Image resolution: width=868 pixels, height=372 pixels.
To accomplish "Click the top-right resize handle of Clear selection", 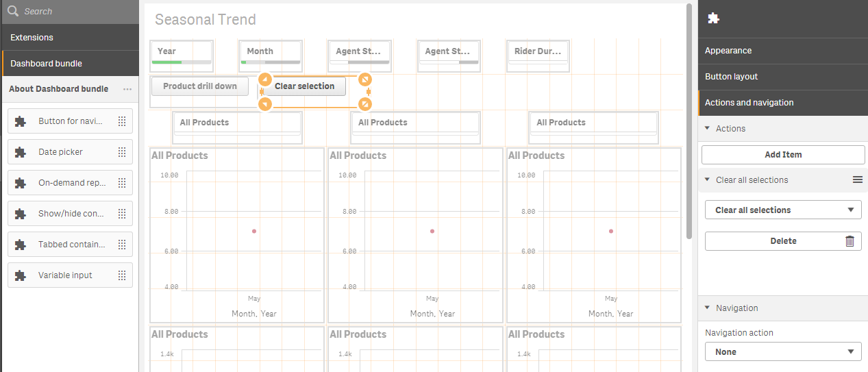I will [365, 79].
